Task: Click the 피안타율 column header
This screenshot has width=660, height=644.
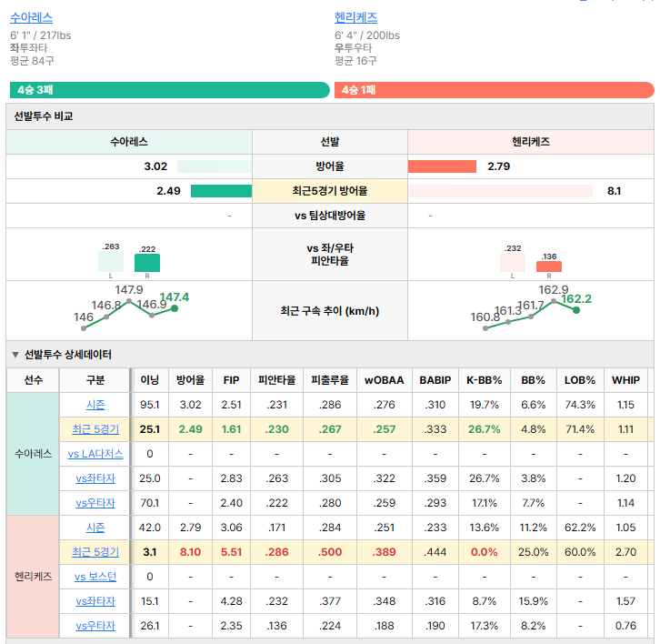Action: pos(276,380)
